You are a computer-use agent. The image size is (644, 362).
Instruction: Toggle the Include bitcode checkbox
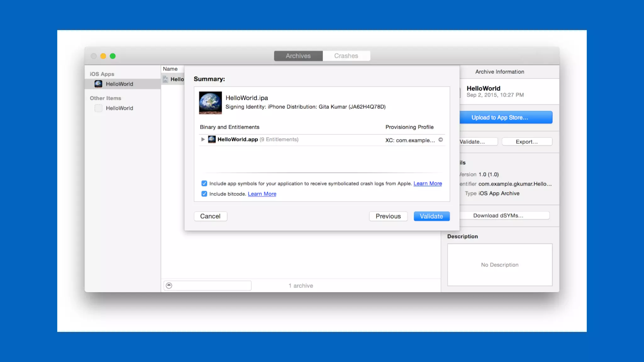pos(204,194)
